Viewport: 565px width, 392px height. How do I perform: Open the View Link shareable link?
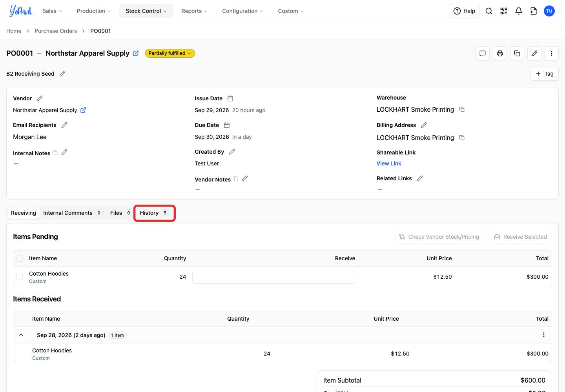click(389, 163)
